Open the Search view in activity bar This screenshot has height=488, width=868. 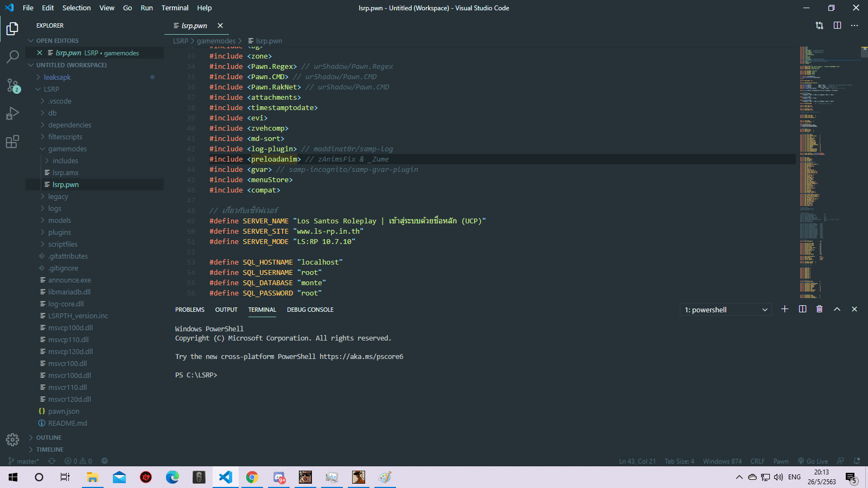tap(12, 57)
